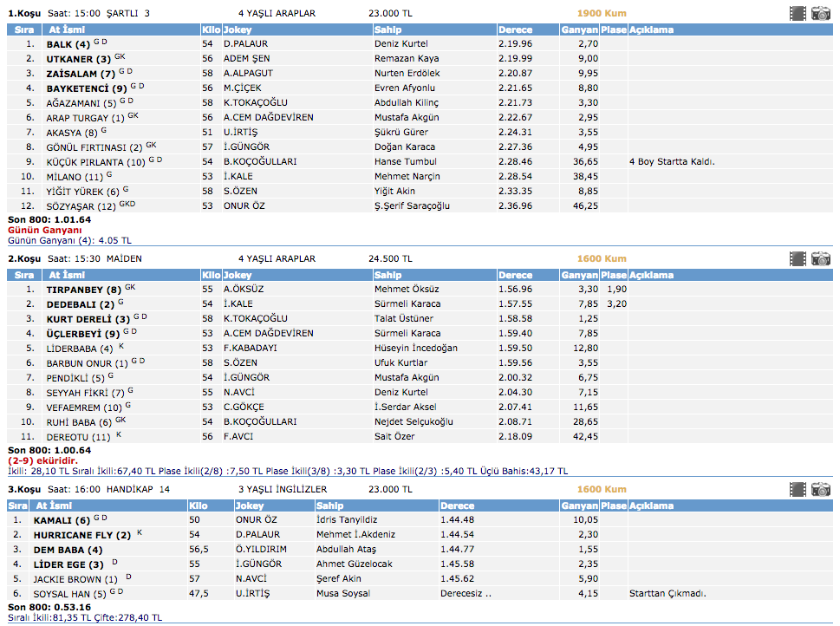Open KAMALI (6) horse profile
Viewport: 840px width, 626px height.
[61, 520]
